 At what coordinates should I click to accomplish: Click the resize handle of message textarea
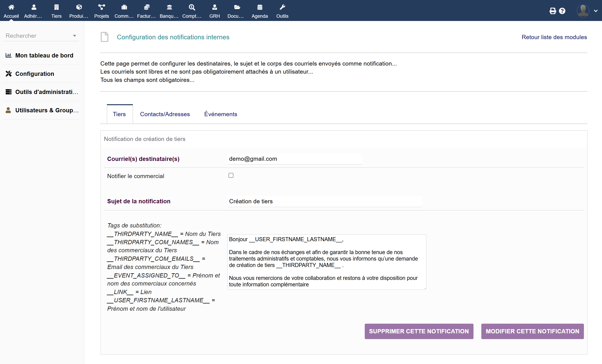[425, 289]
